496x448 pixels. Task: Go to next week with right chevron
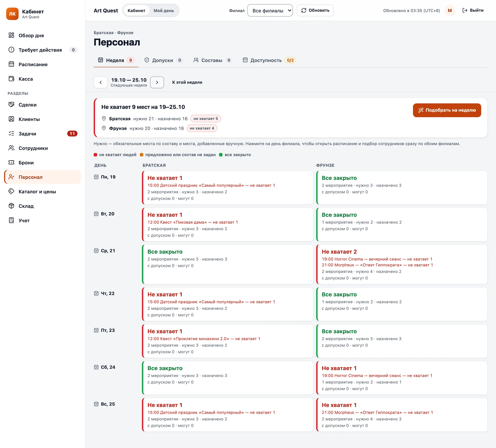click(157, 83)
